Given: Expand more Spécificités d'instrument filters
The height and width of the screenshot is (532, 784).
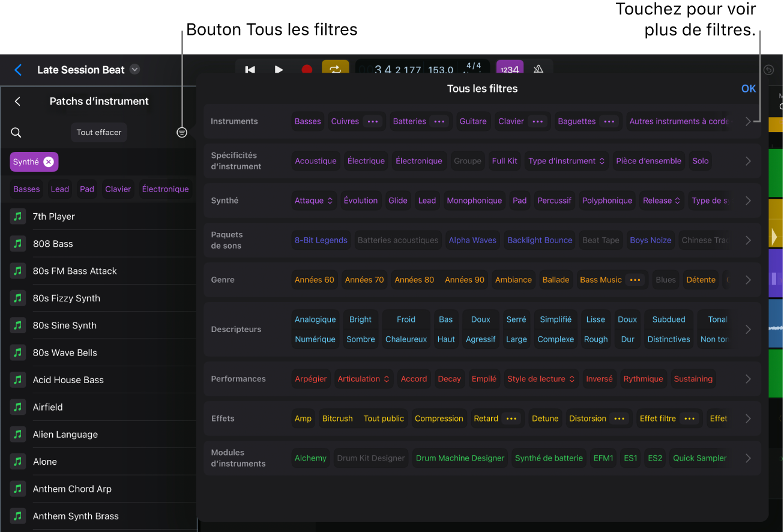Looking at the screenshot, I should (x=748, y=161).
